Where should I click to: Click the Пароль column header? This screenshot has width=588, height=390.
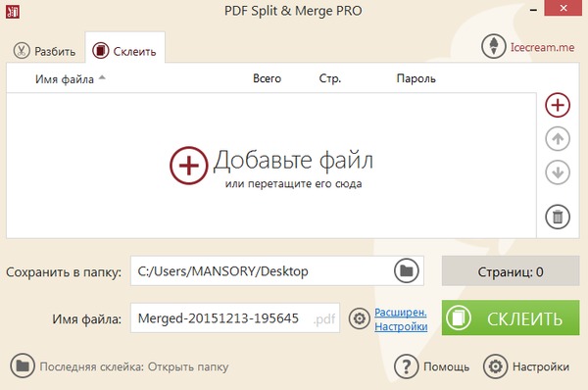point(416,78)
